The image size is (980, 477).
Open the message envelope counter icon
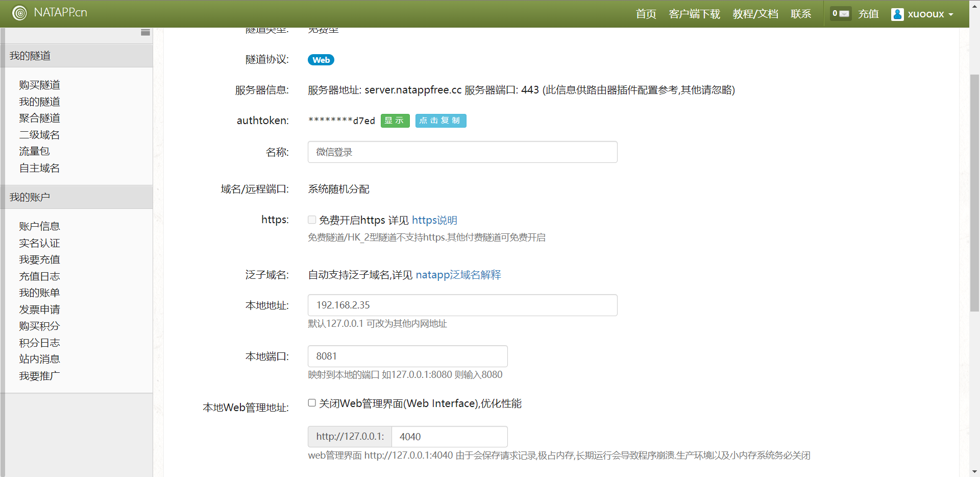(841, 14)
